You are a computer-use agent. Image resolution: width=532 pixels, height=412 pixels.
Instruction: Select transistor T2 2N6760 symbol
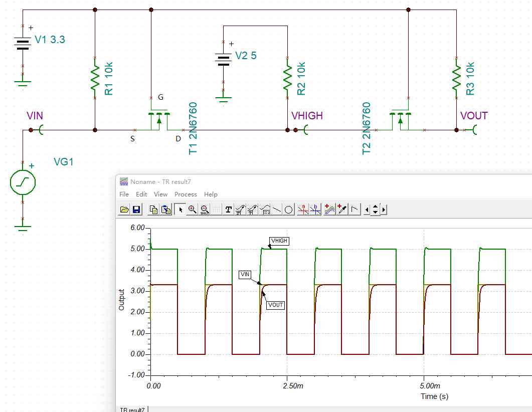click(400, 119)
